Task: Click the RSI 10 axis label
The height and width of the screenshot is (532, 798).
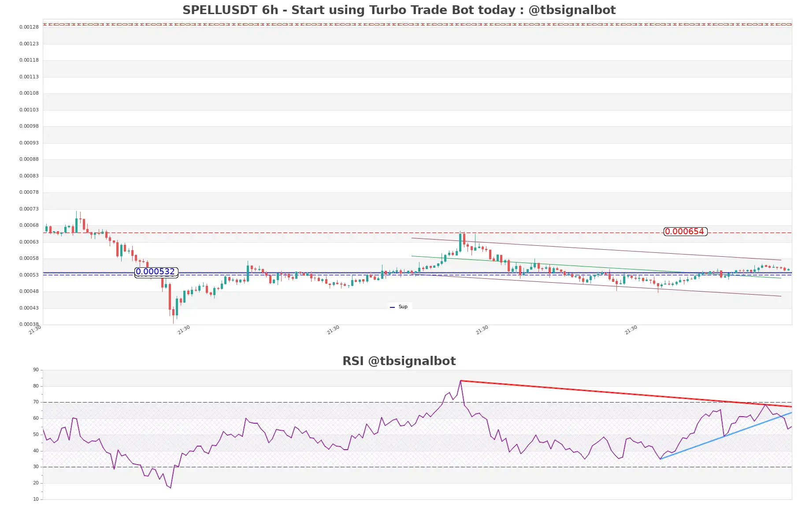Action: pyautogui.click(x=36, y=499)
